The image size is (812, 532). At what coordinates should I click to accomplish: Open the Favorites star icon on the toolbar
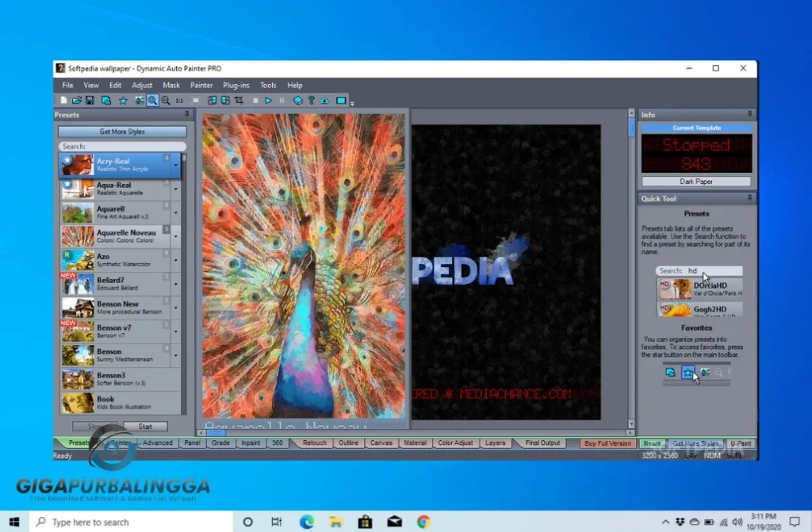pyautogui.click(x=123, y=100)
